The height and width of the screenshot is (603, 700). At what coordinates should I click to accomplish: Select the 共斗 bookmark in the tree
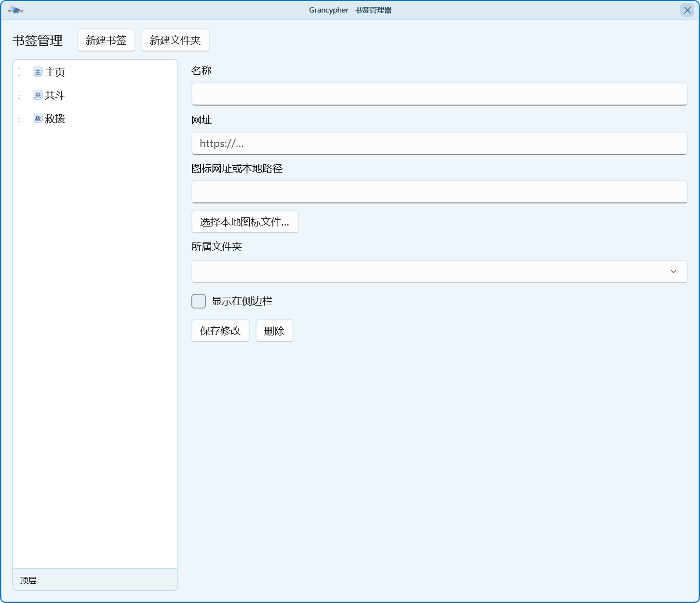coord(95,95)
